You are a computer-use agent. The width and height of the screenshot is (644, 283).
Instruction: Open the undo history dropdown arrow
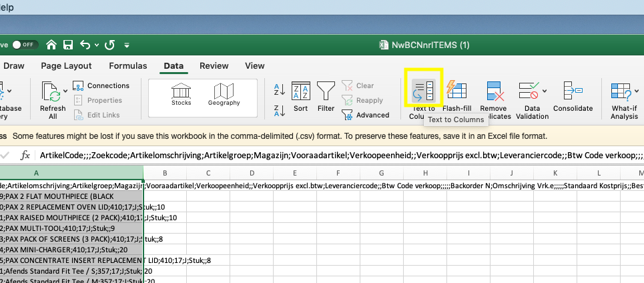pos(97,45)
